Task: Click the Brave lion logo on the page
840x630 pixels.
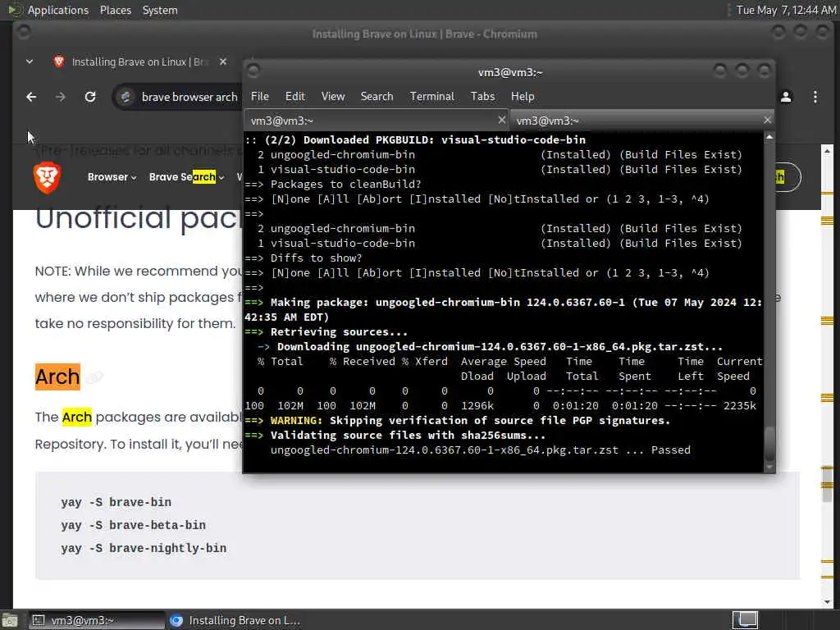Action: (47, 177)
